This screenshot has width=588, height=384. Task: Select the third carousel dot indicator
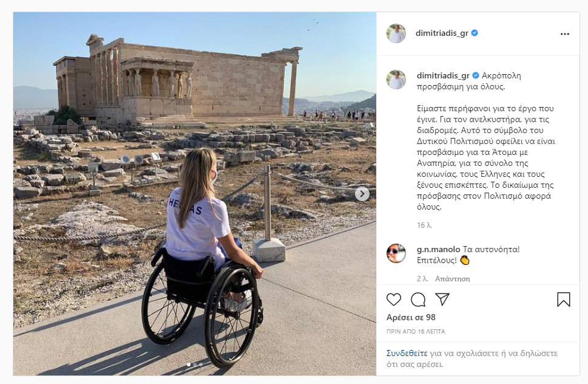(201, 365)
